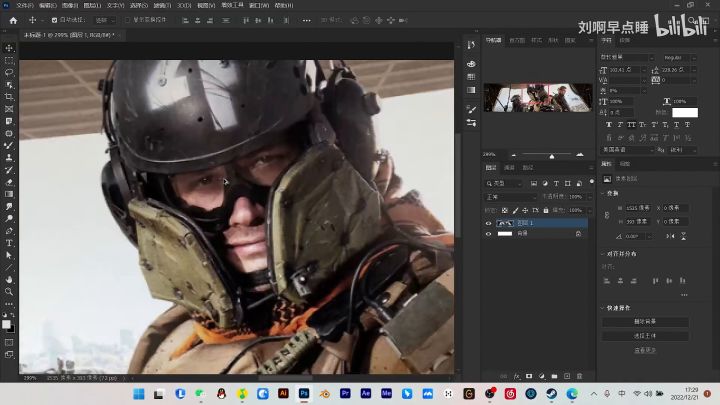Select the Horizontal Type tool
720x405 pixels.
(9, 243)
